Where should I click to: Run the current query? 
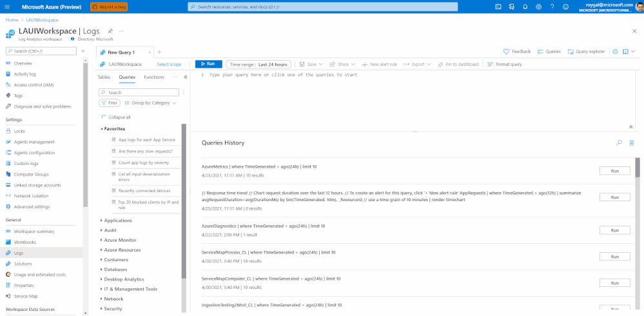(x=209, y=64)
